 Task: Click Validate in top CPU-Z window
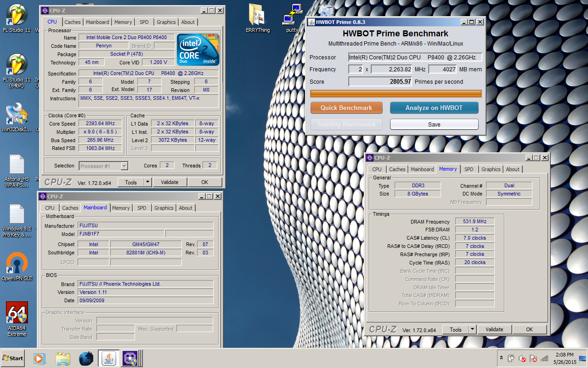[x=170, y=182]
